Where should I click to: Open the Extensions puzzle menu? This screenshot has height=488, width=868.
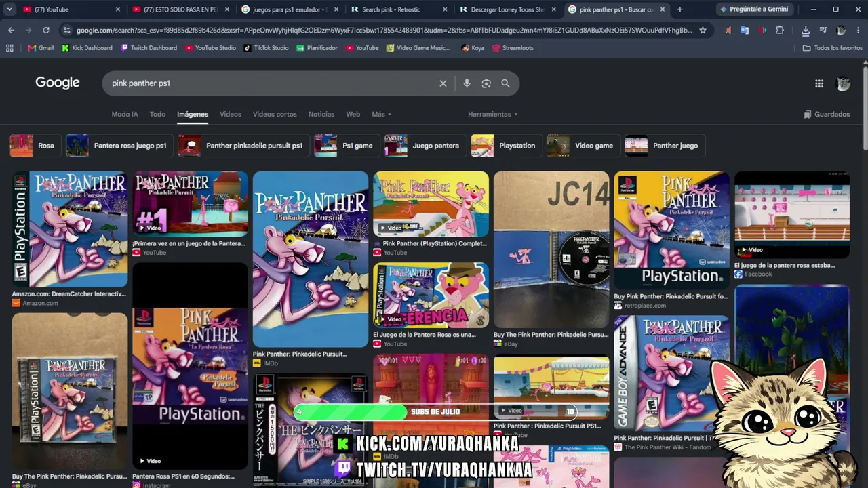(780, 30)
